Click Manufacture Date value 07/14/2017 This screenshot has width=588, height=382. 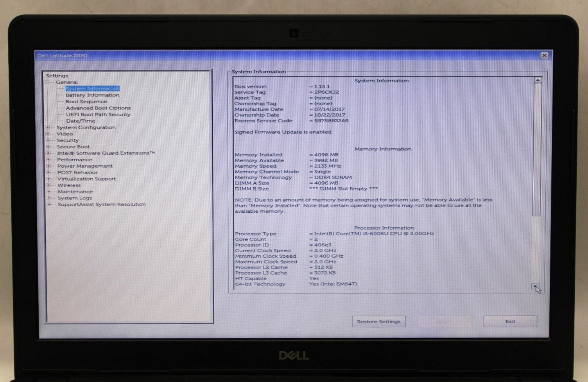(329, 109)
